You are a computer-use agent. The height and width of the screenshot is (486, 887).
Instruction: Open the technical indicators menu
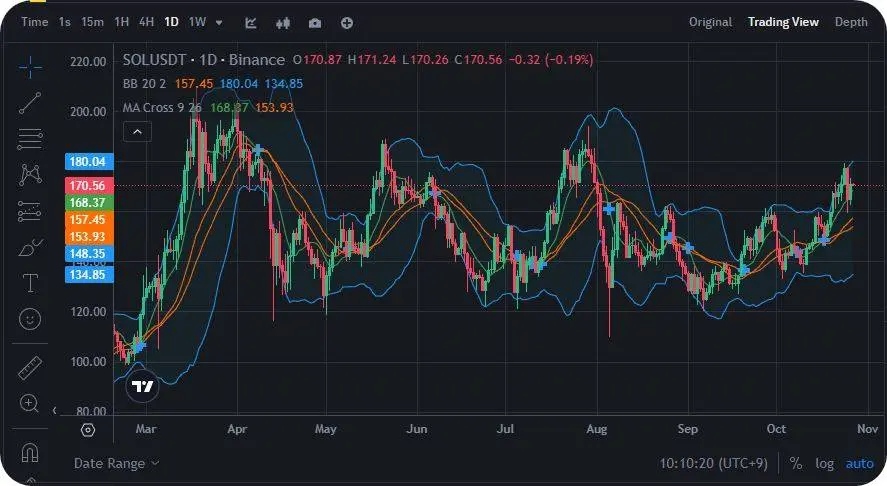(251, 23)
